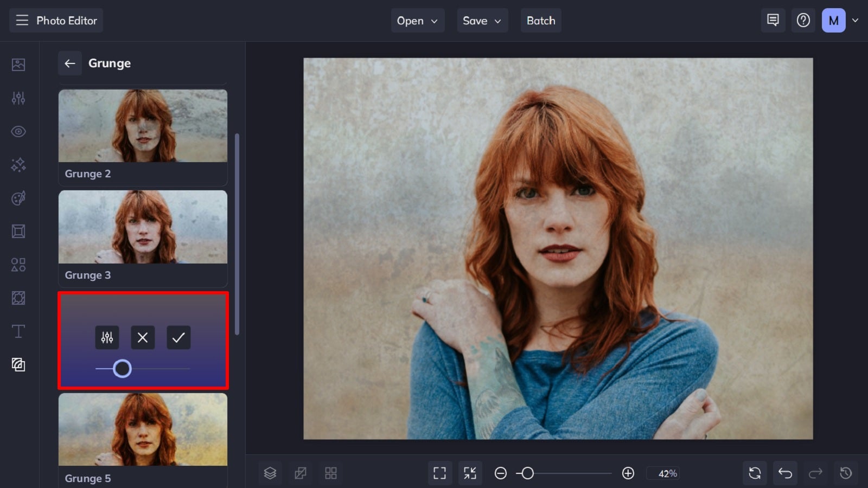Viewport: 868px width, 488px height.
Task: Click the Layers icon in bottom toolbar
Action: (x=270, y=472)
